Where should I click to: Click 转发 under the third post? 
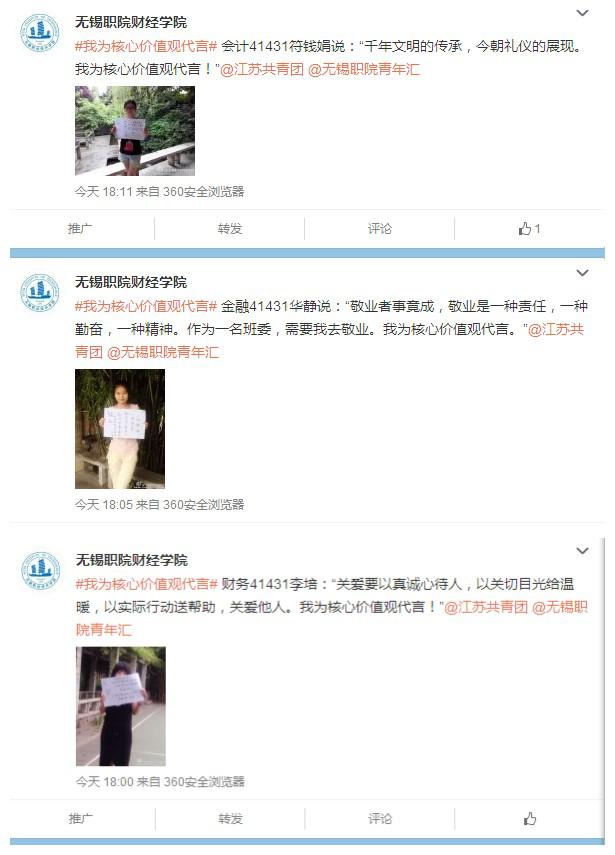(x=230, y=818)
